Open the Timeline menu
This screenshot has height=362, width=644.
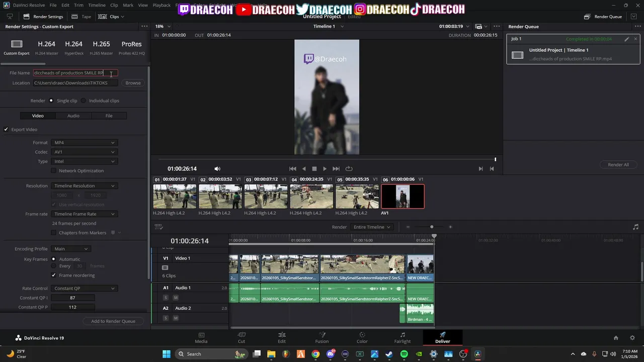97,5
